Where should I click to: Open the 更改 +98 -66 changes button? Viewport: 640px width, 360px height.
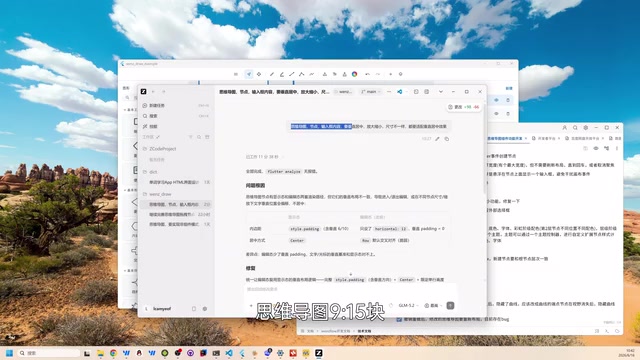pyautogui.click(x=463, y=107)
